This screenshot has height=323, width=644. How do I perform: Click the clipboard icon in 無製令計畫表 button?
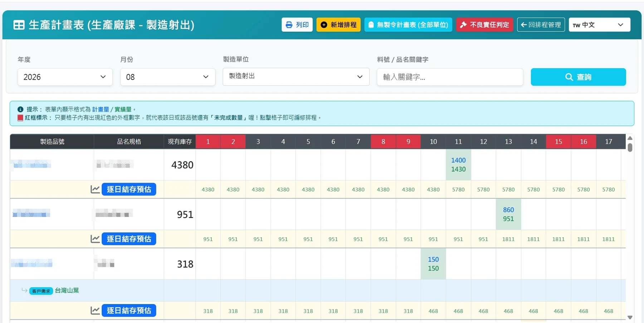click(371, 25)
